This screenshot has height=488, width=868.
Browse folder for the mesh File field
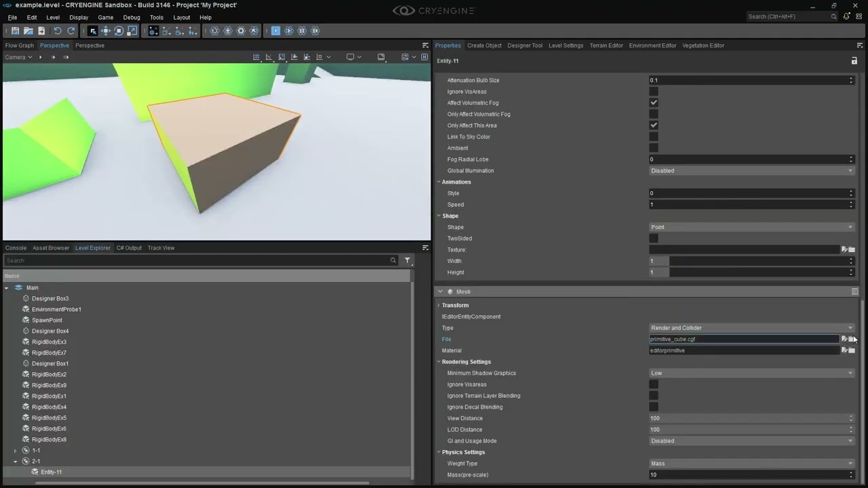852,339
